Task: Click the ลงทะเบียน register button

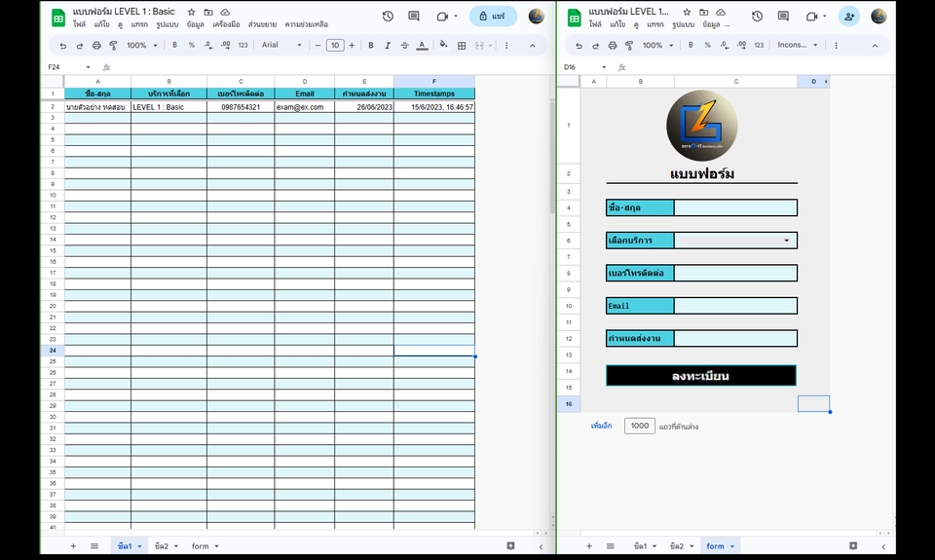Action: point(700,376)
